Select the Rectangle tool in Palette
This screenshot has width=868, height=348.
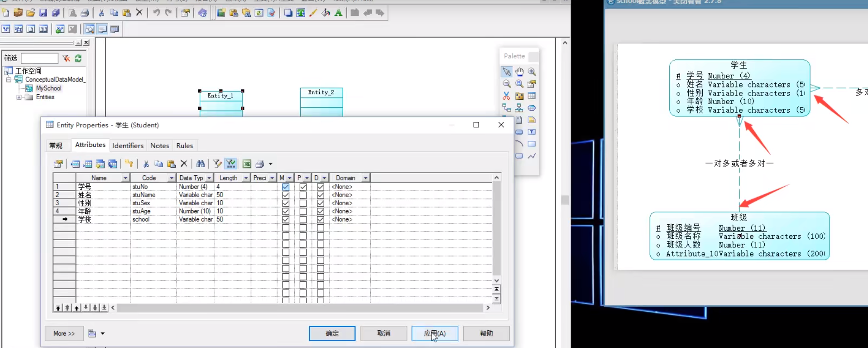tap(532, 144)
